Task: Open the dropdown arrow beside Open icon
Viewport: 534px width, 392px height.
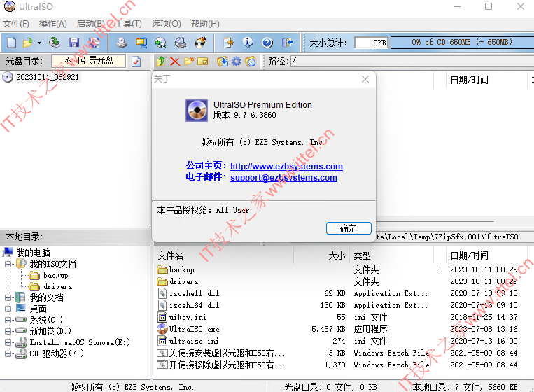Action: pos(39,43)
